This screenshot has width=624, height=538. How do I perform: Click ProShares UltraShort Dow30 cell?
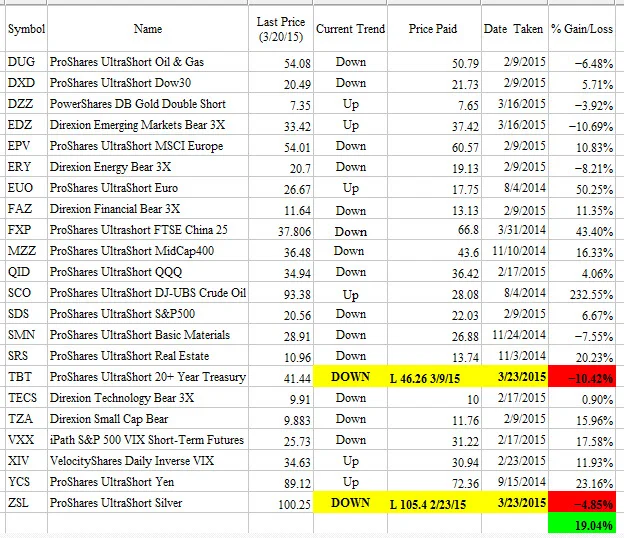pyautogui.click(x=148, y=83)
